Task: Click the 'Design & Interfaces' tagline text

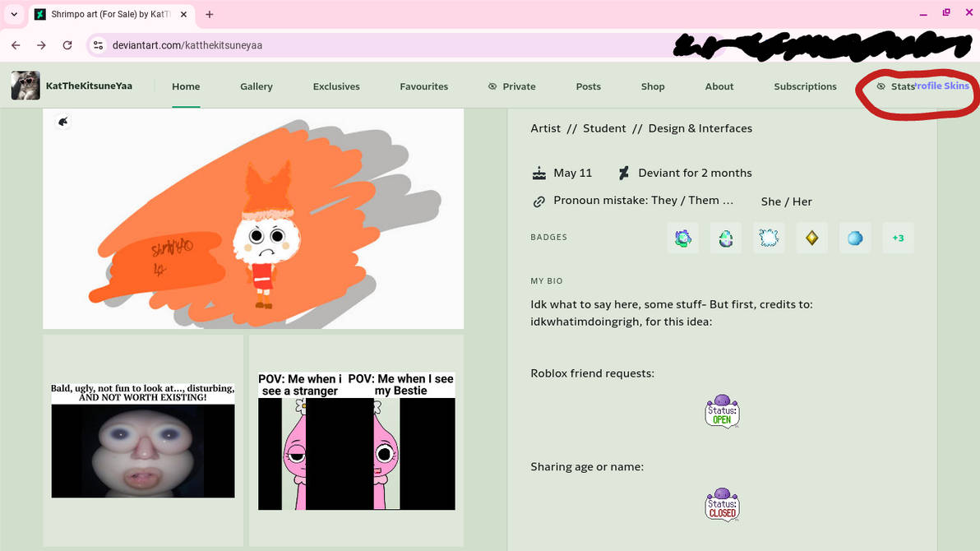Action: tap(700, 128)
